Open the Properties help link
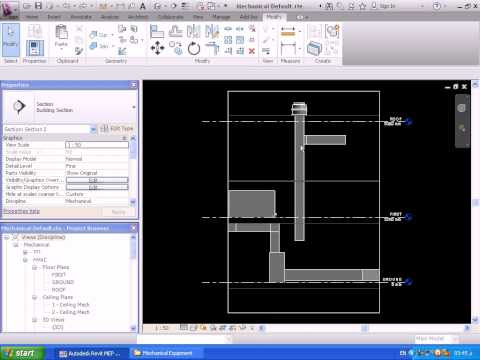The height and width of the screenshot is (360, 480). [22, 211]
